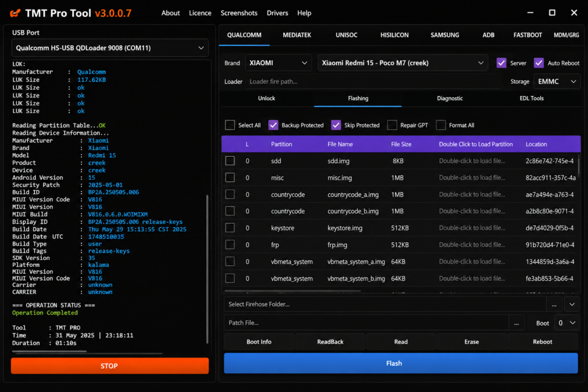Check the countrycode_b.img row checkbox
588x392 pixels.
coord(230,211)
